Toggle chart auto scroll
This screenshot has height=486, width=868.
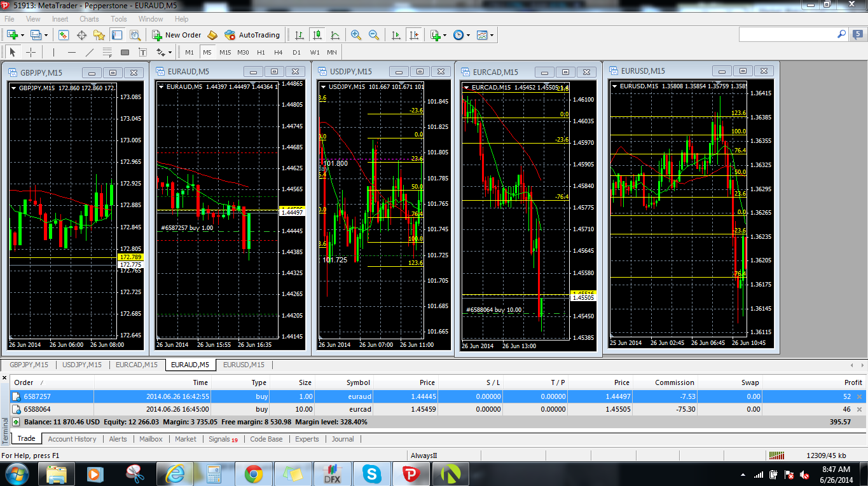[396, 35]
